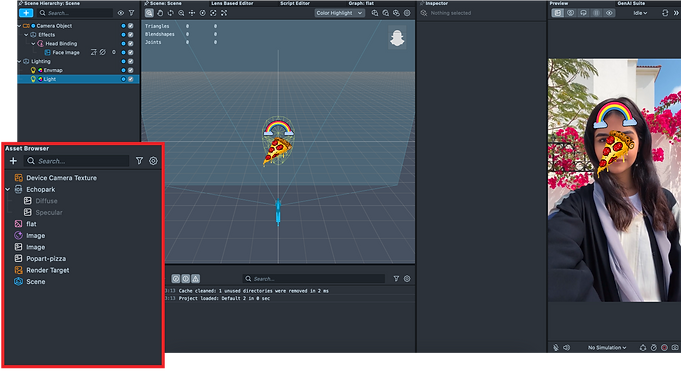Uncheck the Effects enable checkbox
681x376 pixels.
[130, 35]
